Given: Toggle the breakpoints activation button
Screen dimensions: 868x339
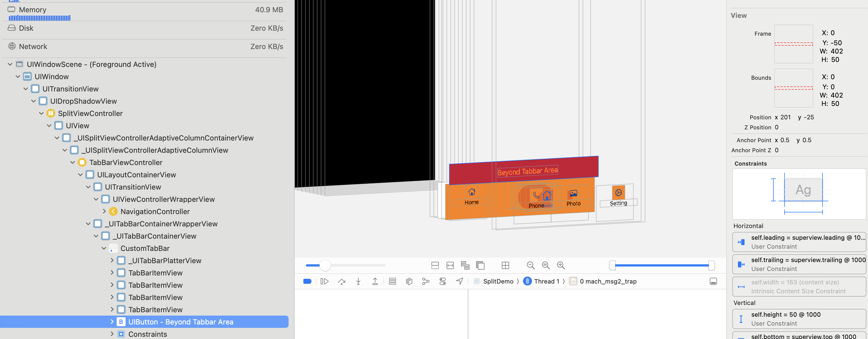Looking at the screenshot, I should [x=307, y=282].
